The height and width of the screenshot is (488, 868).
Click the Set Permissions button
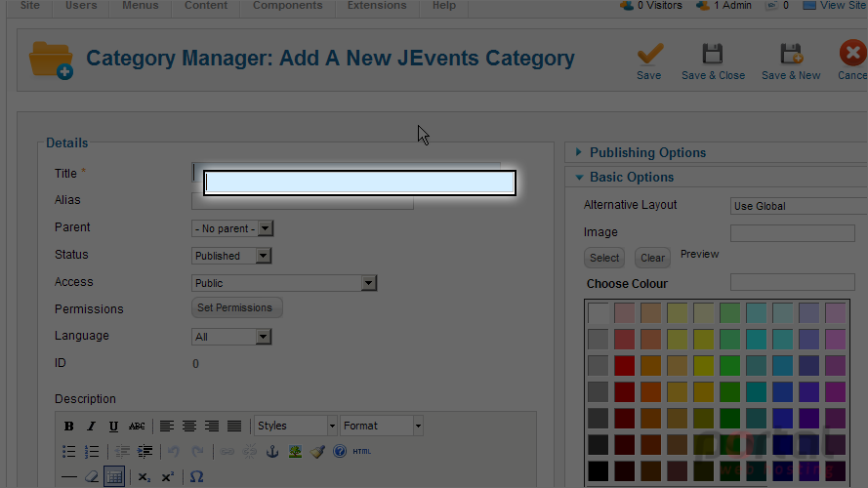237,307
